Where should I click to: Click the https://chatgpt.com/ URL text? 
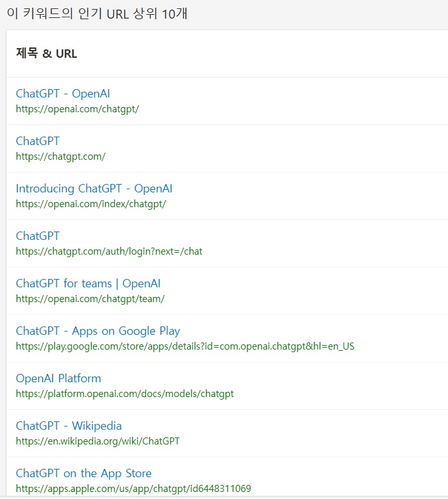[61, 156]
